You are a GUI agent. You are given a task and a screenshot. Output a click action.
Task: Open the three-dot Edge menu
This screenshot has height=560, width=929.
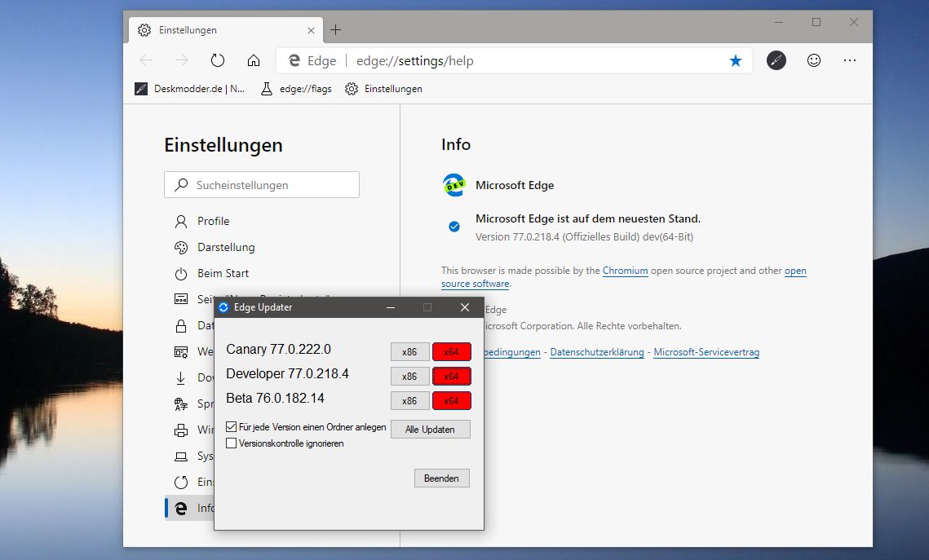click(850, 60)
